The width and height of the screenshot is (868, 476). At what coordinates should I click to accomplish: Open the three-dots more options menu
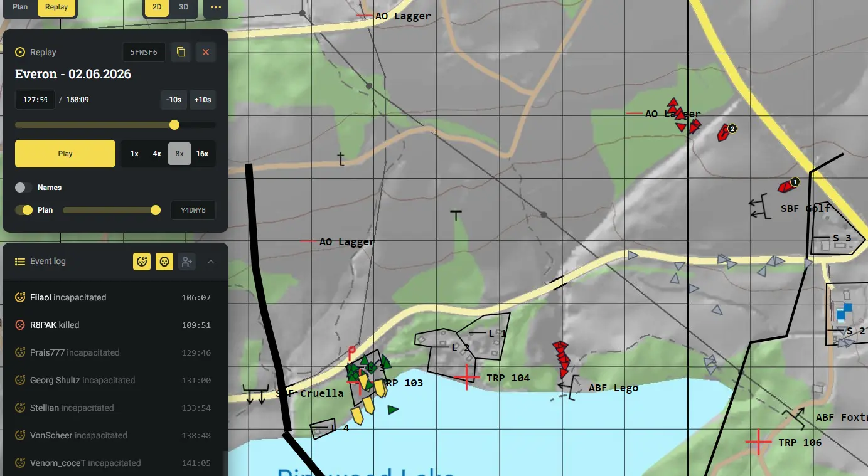tap(216, 7)
